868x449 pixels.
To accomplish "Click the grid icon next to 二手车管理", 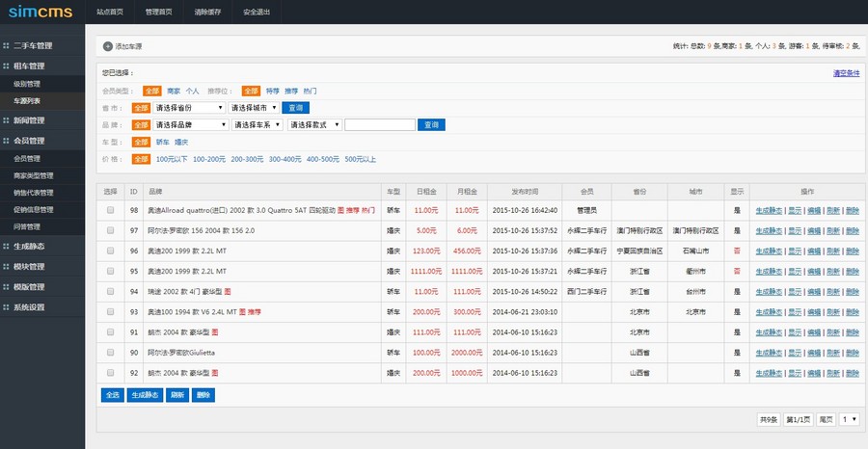I will click(7, 46).
